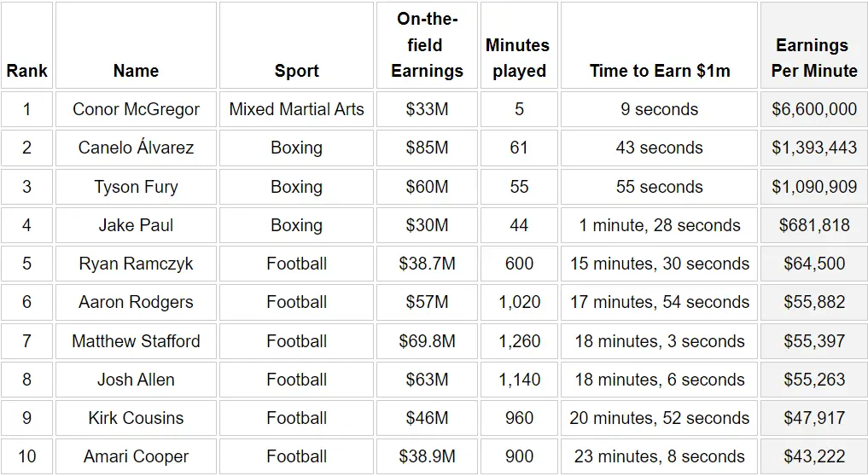The width and height of the screenshot is (868, 476).
Task: Click the Earnings Per Minute header
Action: pyautogui.click(x=813, y=58)
